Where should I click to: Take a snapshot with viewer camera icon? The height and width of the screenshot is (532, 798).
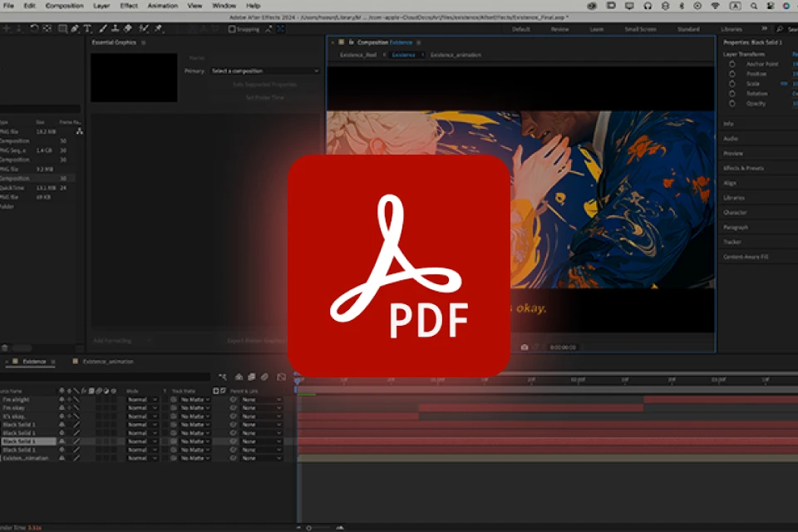525,347
